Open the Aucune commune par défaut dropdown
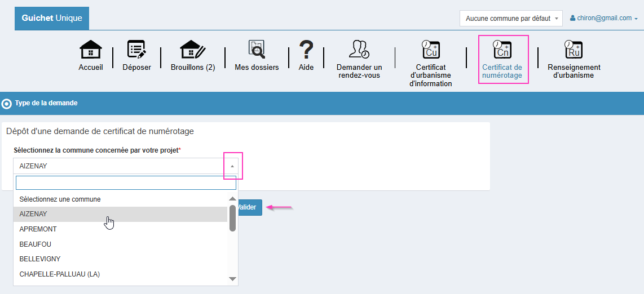The width and height of the screenshot is (644, 294). (511, 19)
